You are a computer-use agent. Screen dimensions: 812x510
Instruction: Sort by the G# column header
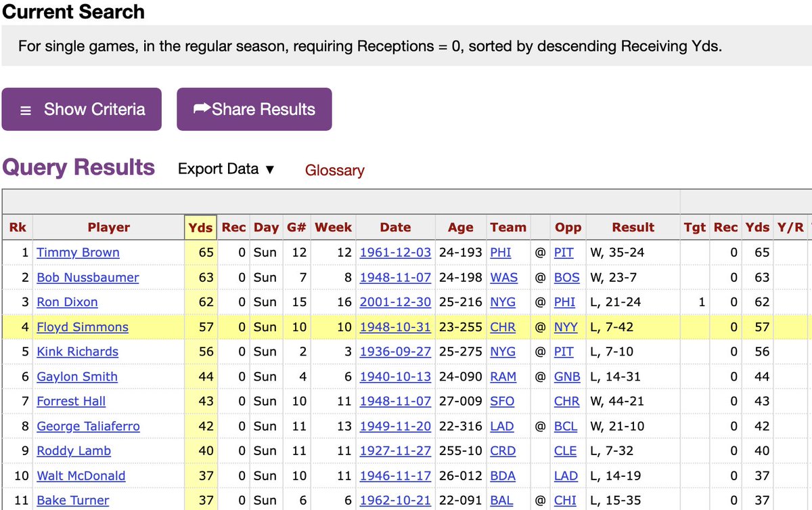coord(296,228)
